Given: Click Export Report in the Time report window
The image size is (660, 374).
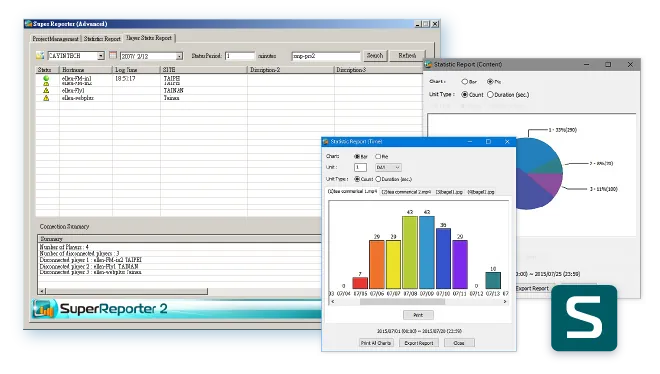Looking at the screenshot, I should 419,343.
